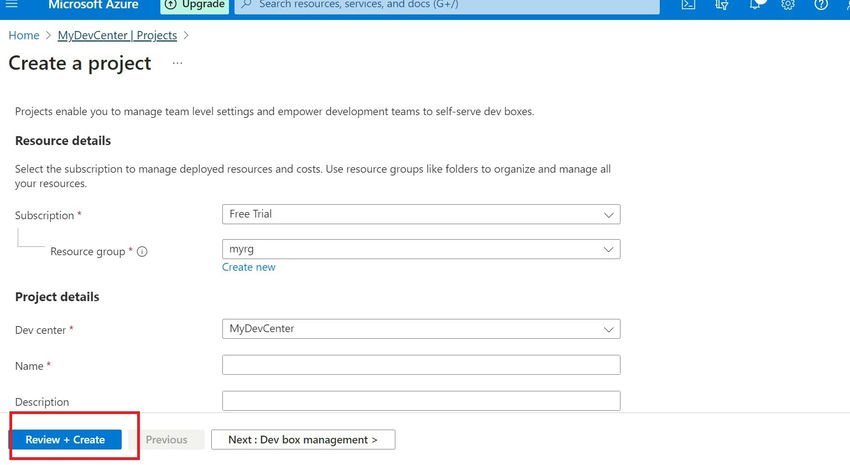Screen dimensions: 850x465
Task: Click the Project details heading
Action: 57,297
